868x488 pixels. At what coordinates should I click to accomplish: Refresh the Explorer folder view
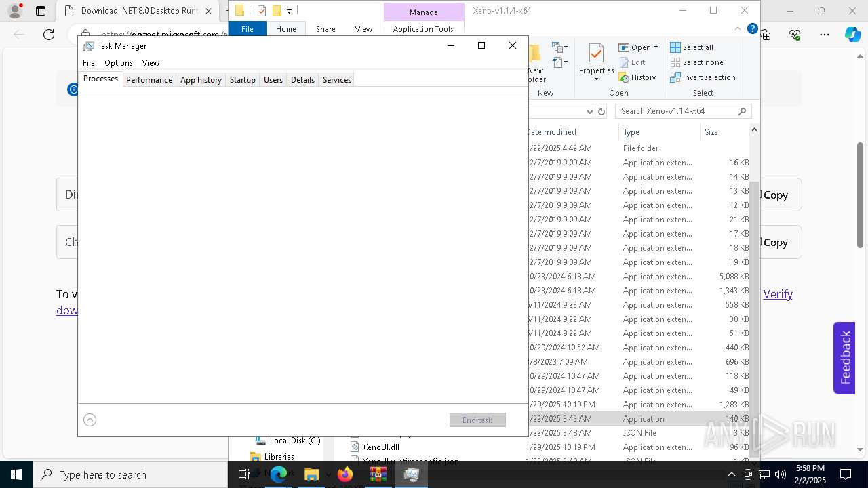coord(601,111)
